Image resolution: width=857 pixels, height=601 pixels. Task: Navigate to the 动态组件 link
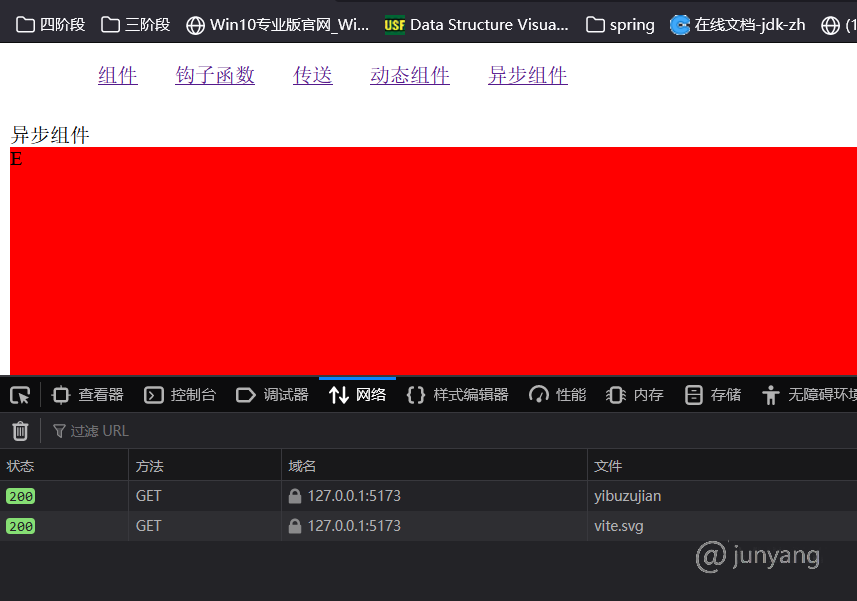click(x=410, y=76)
